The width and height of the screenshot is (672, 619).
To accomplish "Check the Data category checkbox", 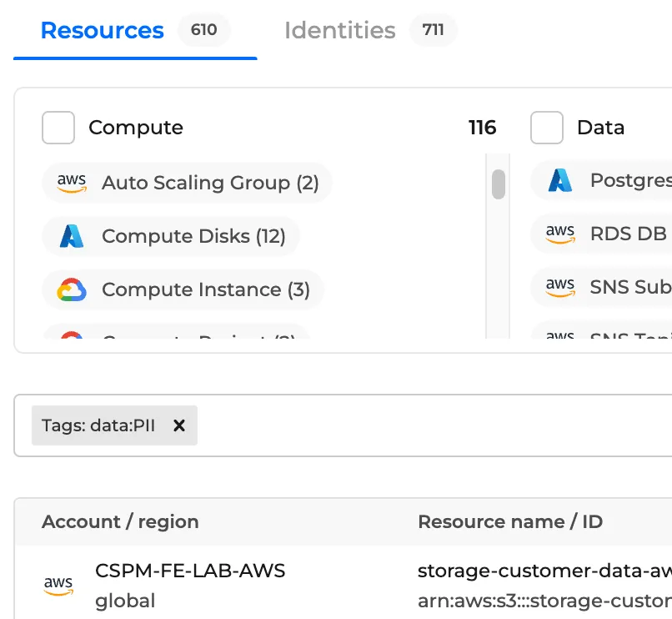I will 547,128.
